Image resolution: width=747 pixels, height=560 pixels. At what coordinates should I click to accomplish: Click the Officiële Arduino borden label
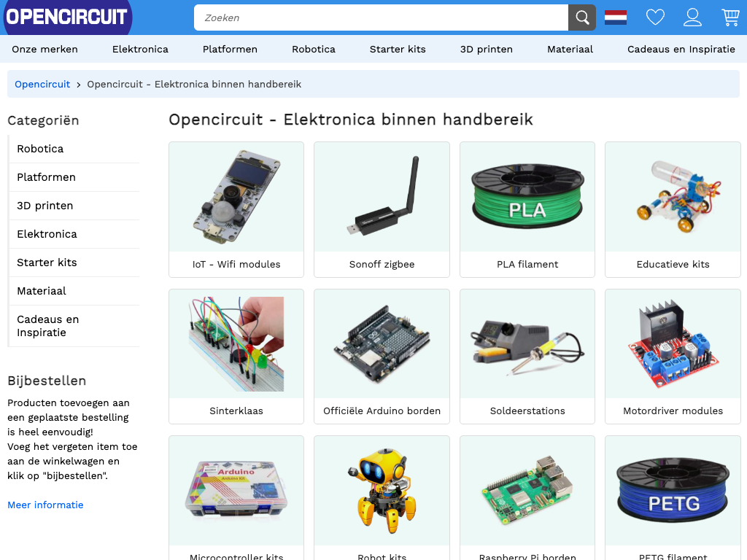[382, 411]
